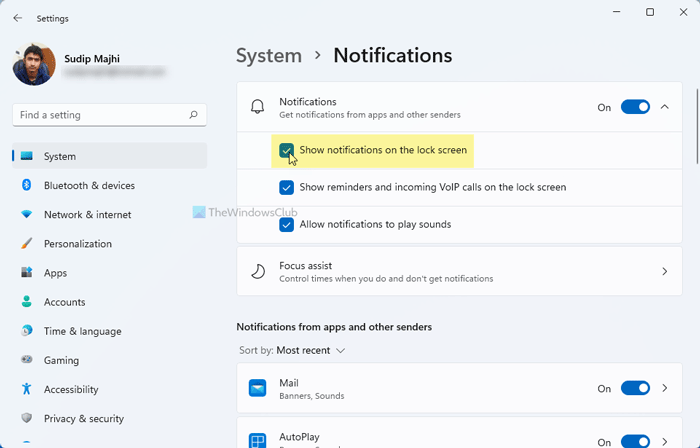Go to Privacy & security
Viewport: 700px width, 448px height.
pyautogui.click(x=84, y=418)
